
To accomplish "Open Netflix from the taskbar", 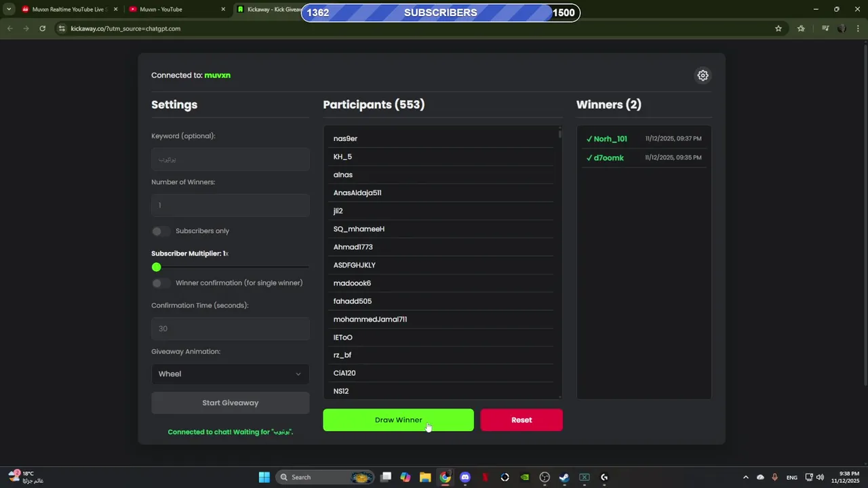I will click(x=485, y=477).
